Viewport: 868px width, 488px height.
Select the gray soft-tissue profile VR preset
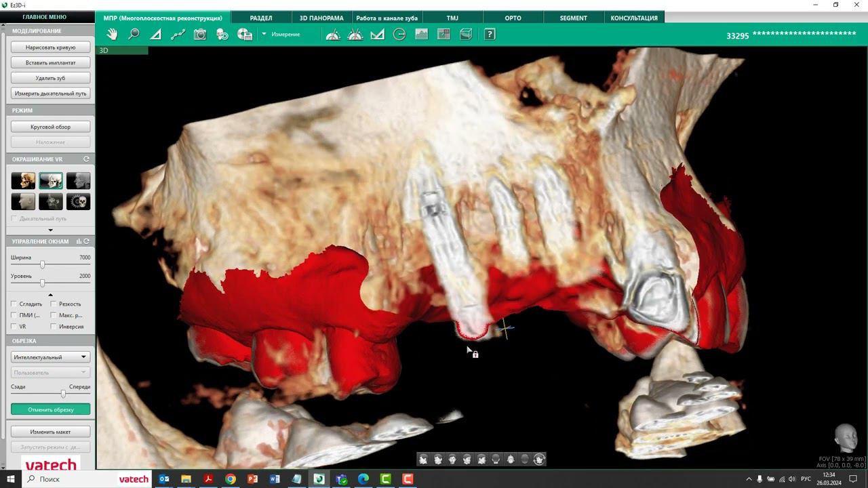(x=78, y=181)
